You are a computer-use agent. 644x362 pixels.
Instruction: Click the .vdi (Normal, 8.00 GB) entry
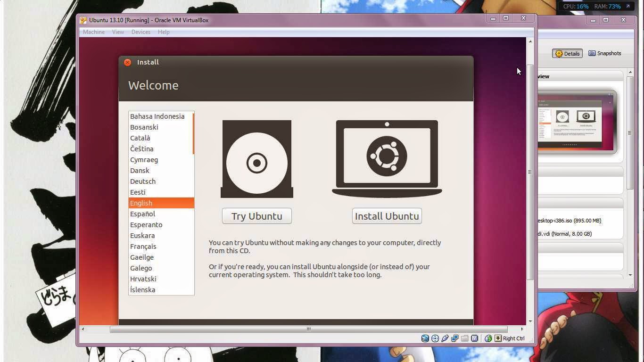pos(565,234)
